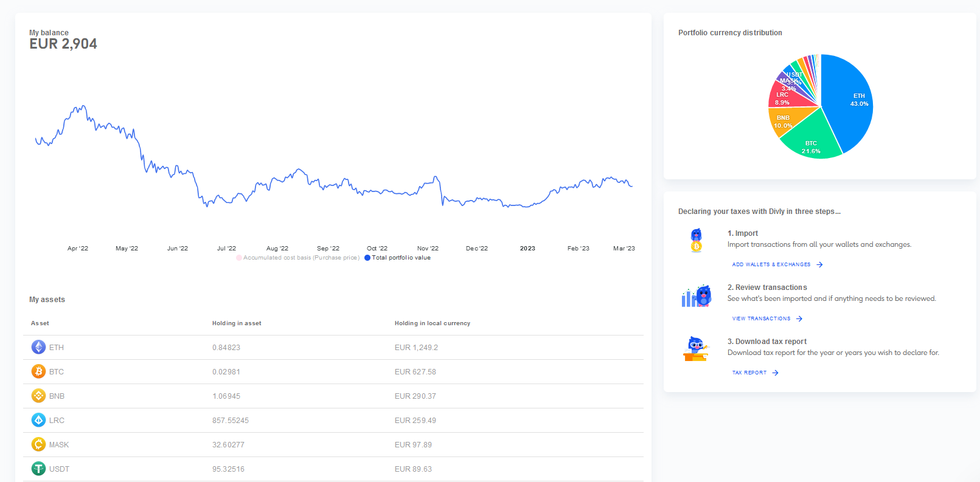
Task: Select the BTC slice in pie chart
Action: coord(809,140)
